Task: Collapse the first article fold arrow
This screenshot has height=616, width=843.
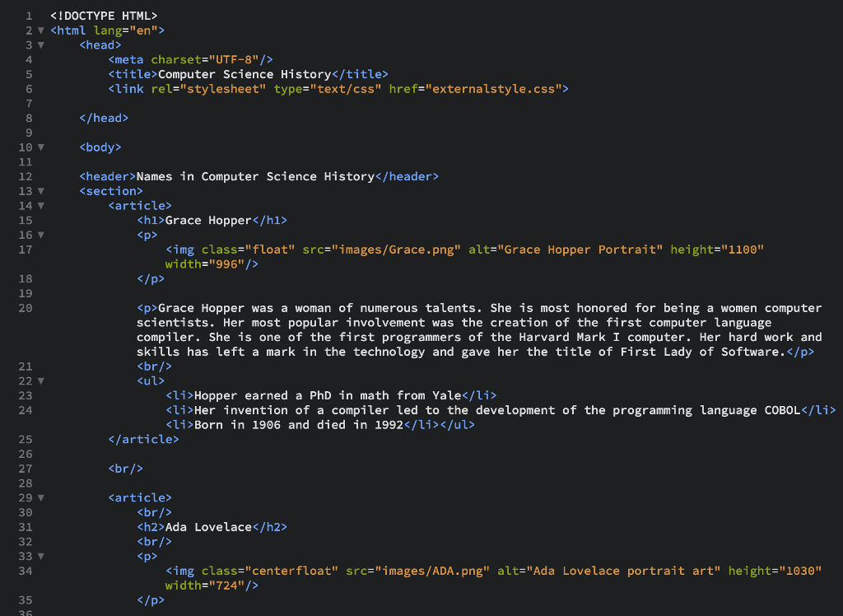Action: [40, 205]
